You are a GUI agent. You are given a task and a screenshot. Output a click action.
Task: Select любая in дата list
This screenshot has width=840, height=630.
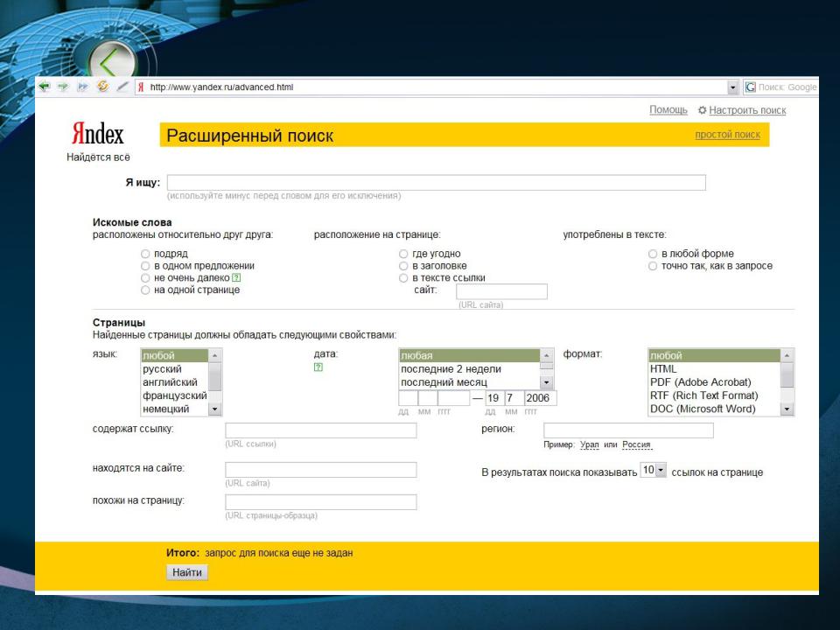tap(470, 356)
